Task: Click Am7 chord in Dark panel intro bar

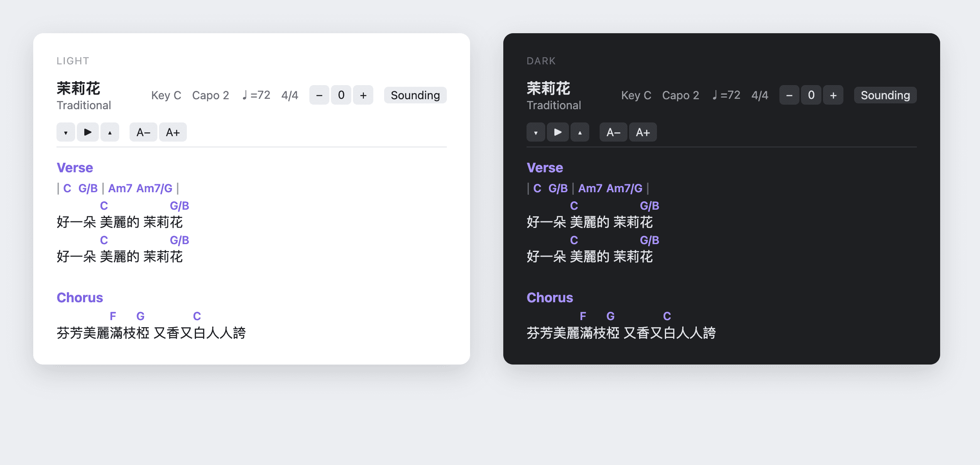Action: [x=590, y=188]
